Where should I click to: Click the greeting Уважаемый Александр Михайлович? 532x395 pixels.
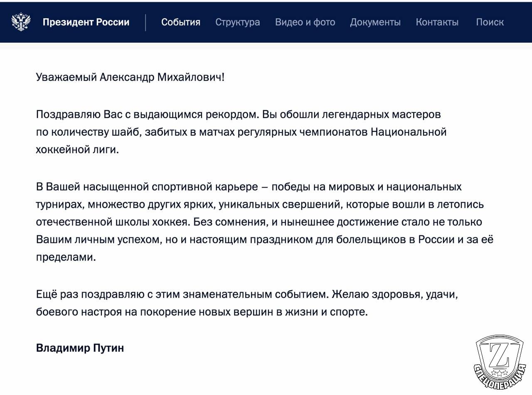point(130,77)
